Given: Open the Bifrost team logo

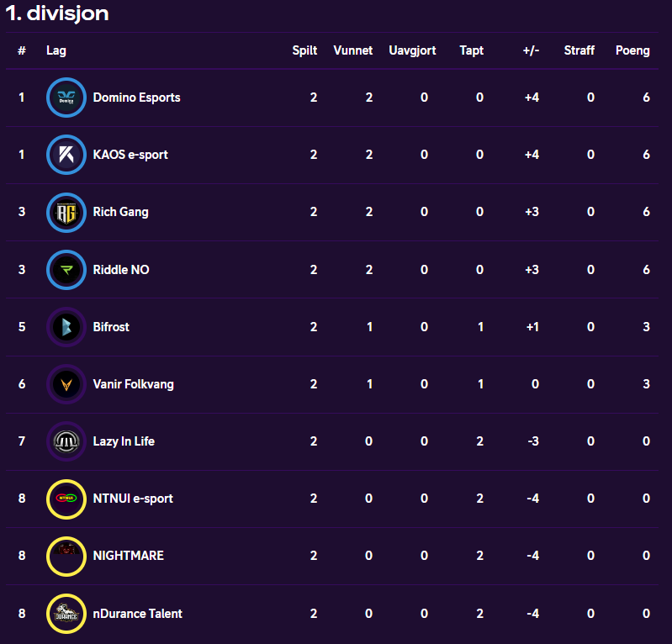Looking at the screenshot, I should pyautogui.click(x=66, y=327).
